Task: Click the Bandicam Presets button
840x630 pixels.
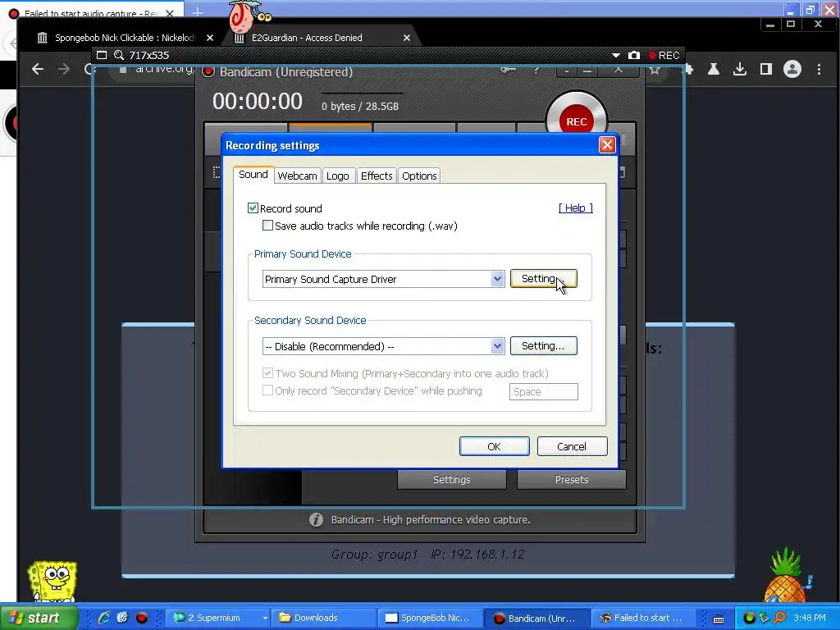Action: (x=572, y=479)
